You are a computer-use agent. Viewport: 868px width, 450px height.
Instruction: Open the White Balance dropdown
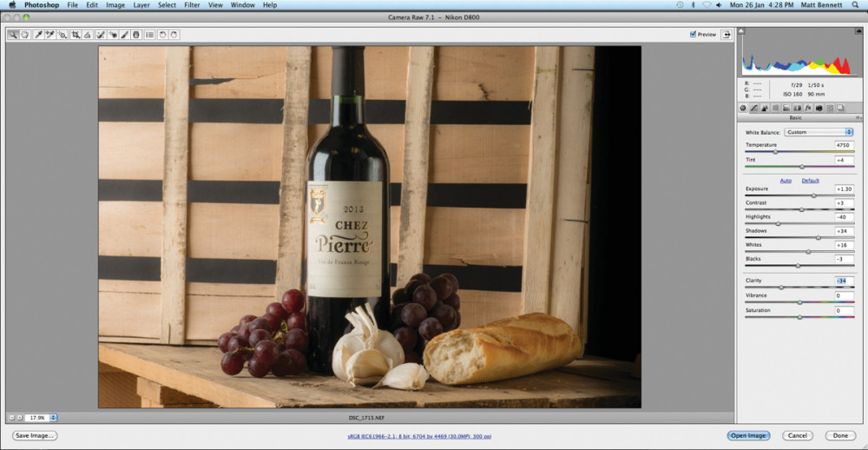coord(819,132)
